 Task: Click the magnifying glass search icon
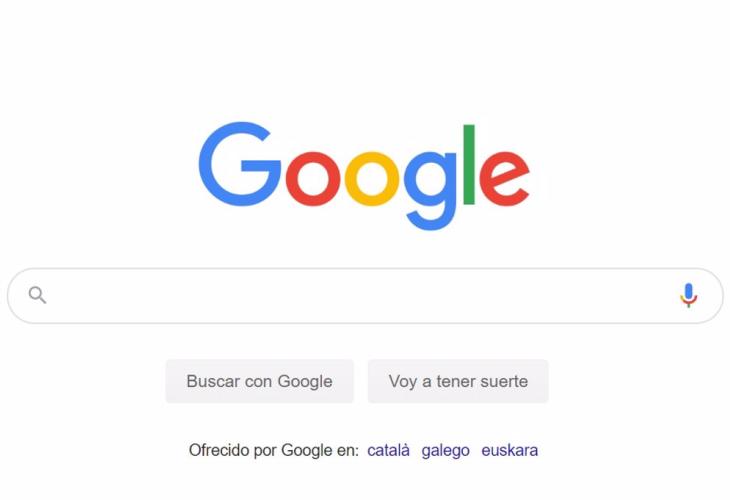pos(37,295)
